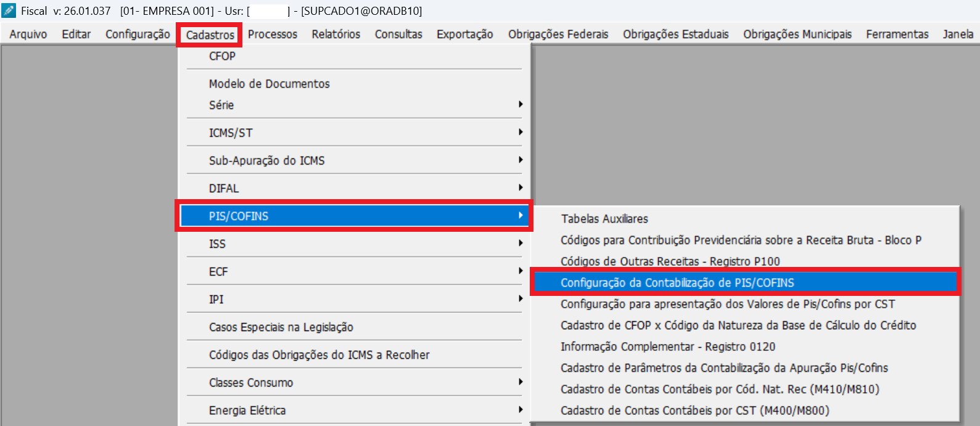Open the Obrigações Municipais menu
980x426 pixels.
click(x=797, y=34)
